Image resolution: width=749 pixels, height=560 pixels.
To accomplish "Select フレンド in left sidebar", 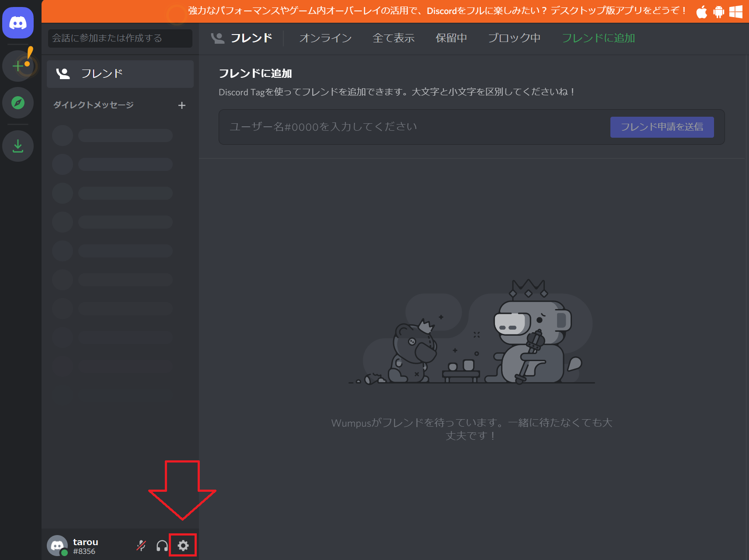I will (120, 74).
